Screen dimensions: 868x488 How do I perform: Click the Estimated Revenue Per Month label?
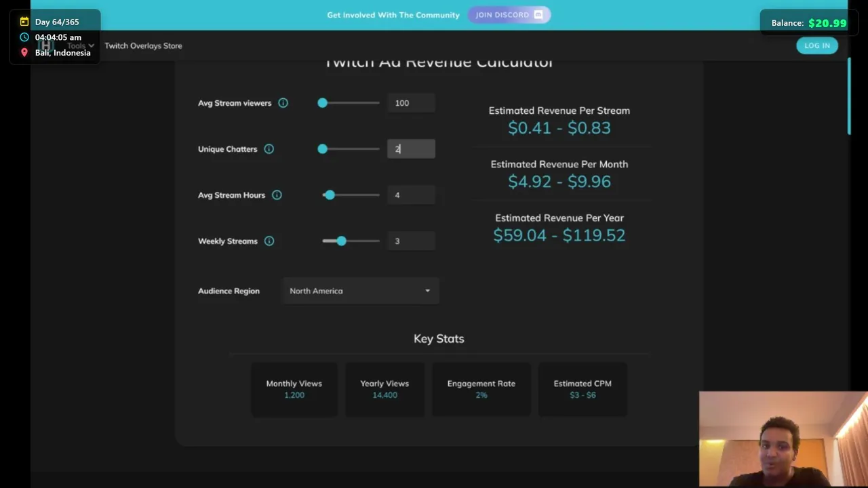pyautogui.click(x=559, y=165)
